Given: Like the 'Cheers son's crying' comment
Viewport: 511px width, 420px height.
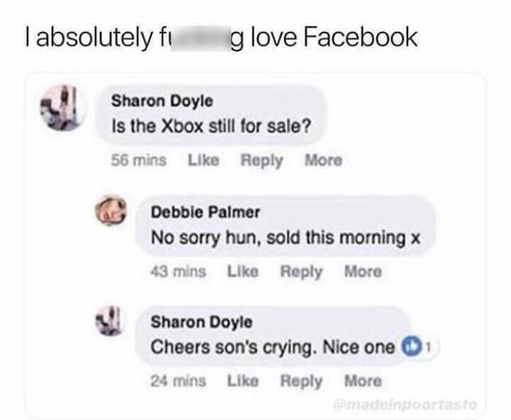Looking at the screenshot, I should click(243, 381).
